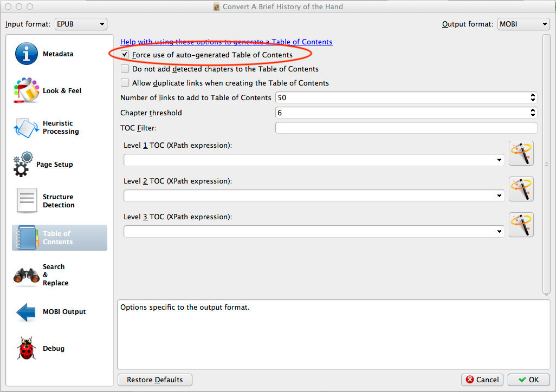Allow duplicate links in Table of Contents
The width and height of the screenshot is (556, 392).
click(x=125, y=83)
